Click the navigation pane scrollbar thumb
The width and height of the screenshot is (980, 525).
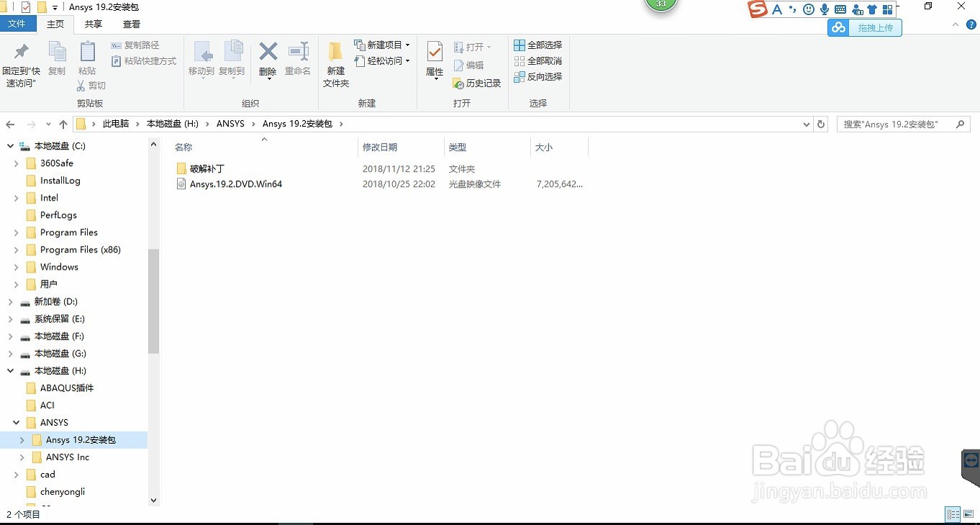pos(153,301)
